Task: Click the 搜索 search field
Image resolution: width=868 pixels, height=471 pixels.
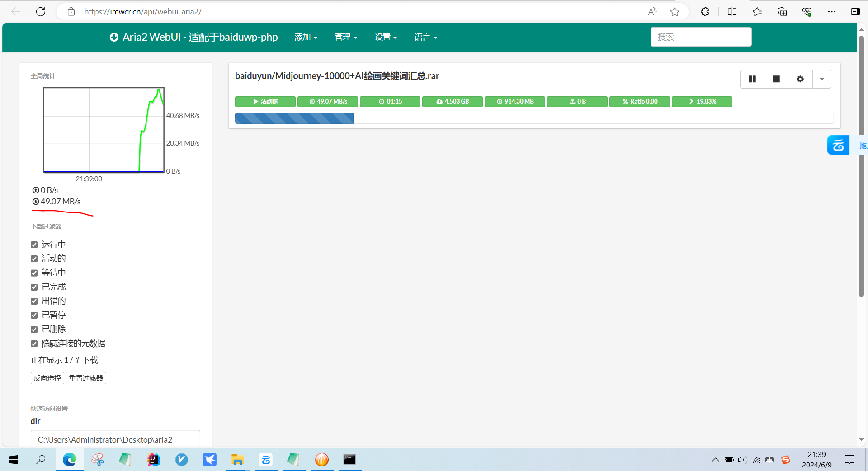Action: tap(701, 37)
